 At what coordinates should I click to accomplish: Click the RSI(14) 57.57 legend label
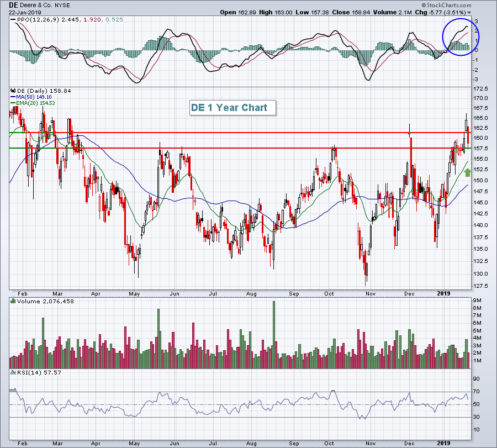(x=39, y=372)
